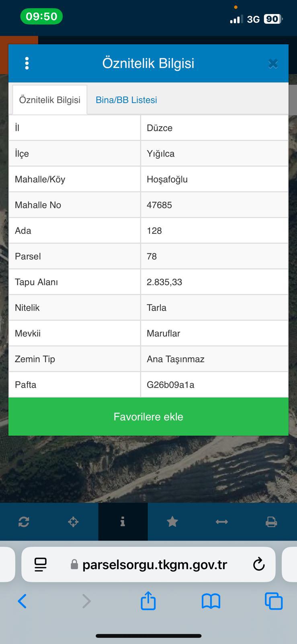Tap the green 09:50 call indicator
The height and width of the screenshot is (644, 297).
[x=41, y=17]
